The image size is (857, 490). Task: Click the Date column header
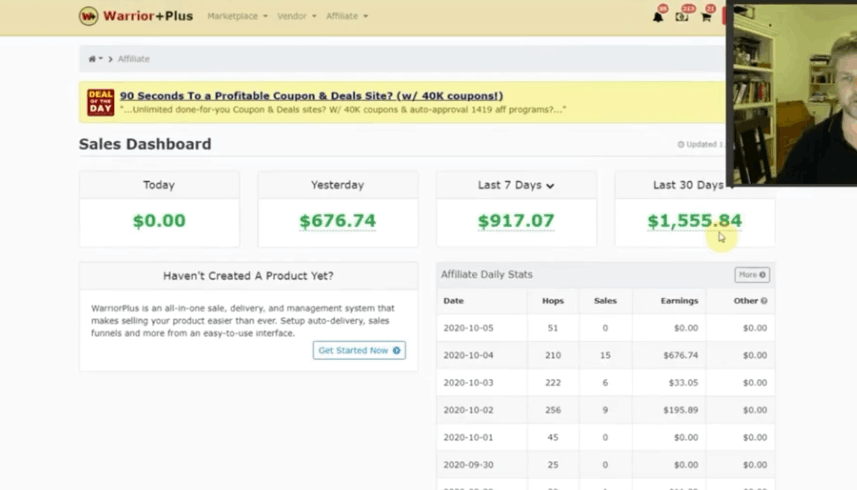[x=453, y=300]
